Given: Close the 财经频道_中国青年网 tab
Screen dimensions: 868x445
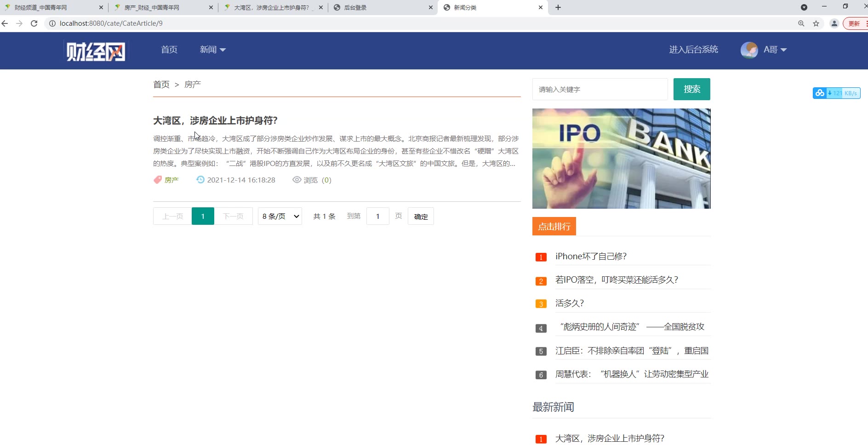Looking at the screenshot, I should point(101,7).
